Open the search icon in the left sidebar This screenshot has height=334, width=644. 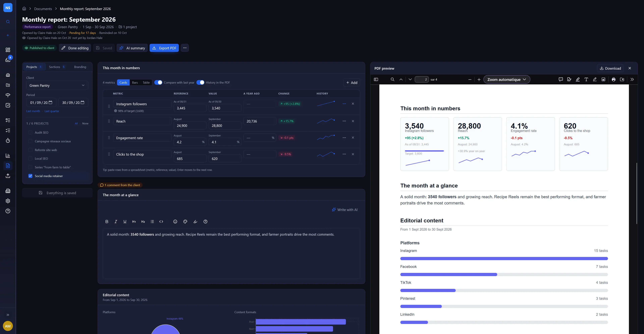click(x=8, y=22)
